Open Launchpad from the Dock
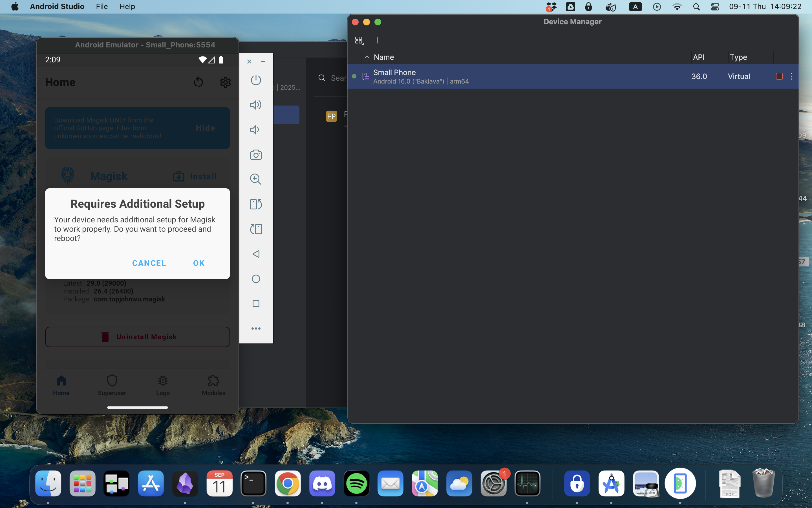 [83, 483]
